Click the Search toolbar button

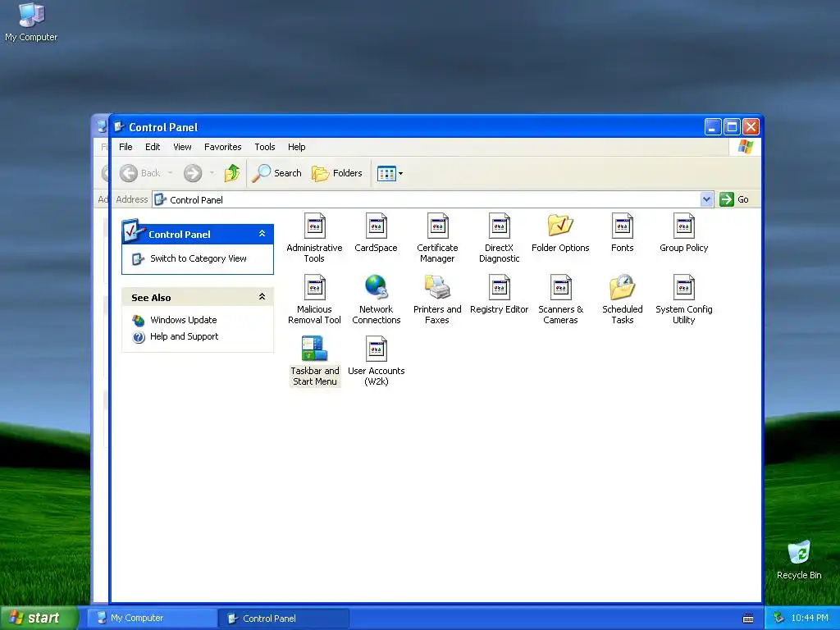[x=277, y=173]
